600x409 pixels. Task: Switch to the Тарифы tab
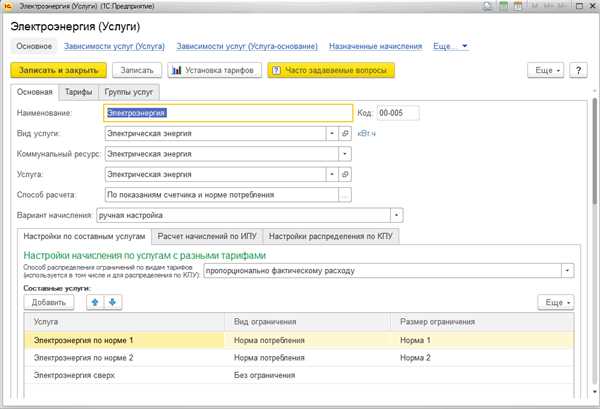coord(78,92)
